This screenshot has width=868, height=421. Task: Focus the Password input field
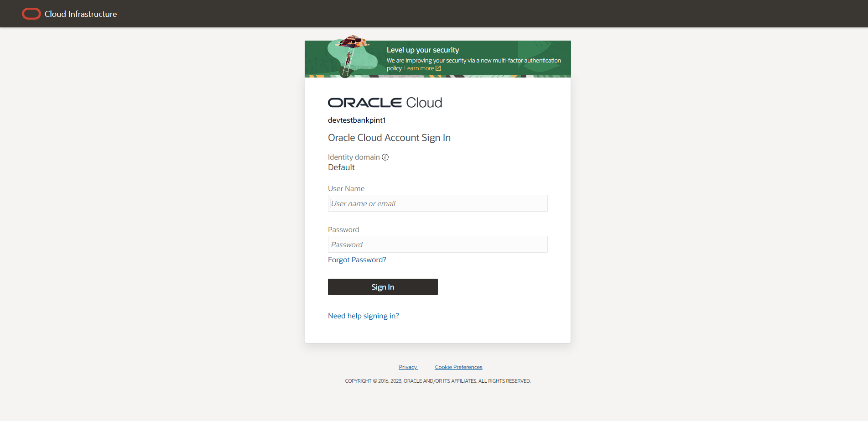[x=437, y=244]
